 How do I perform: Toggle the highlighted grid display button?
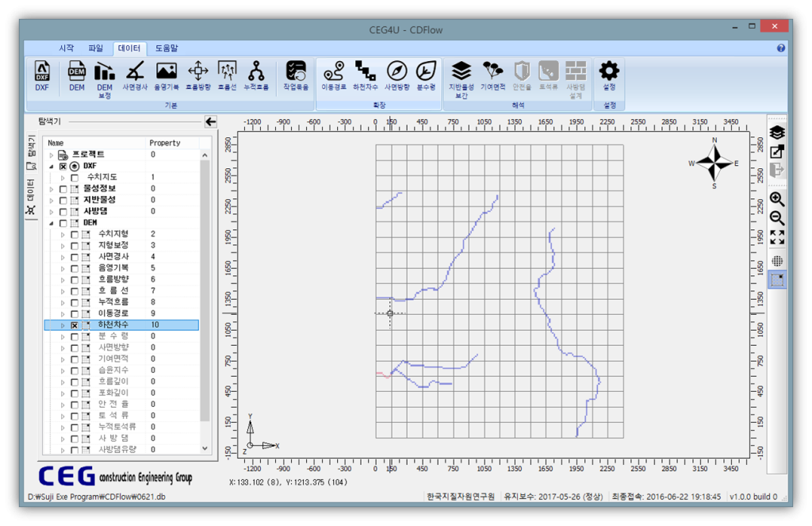777,280
